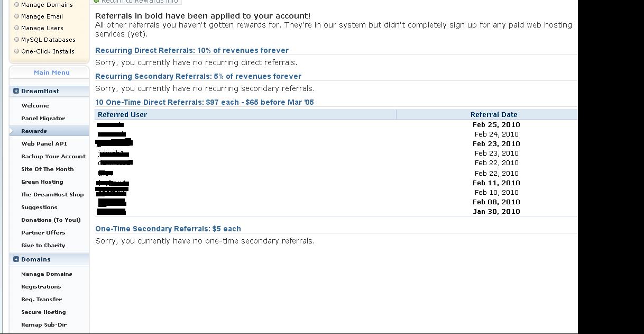
Task: Visit The DreamHost Shop
Action: tap(52, 195)
